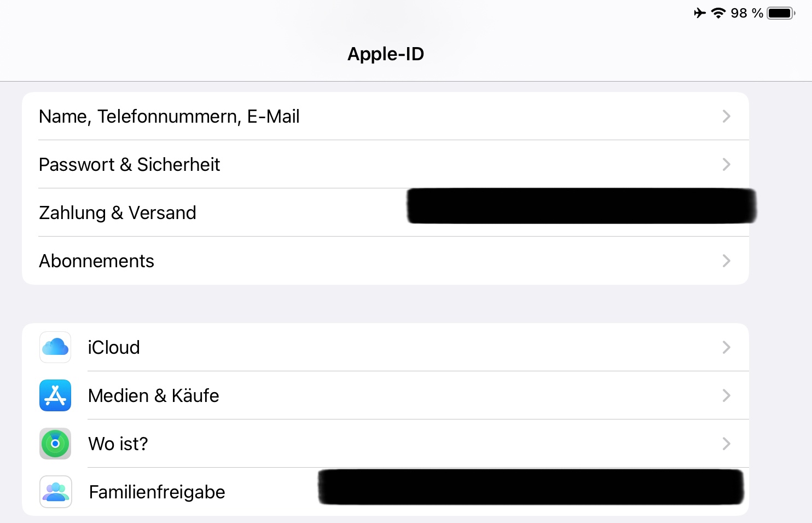Viewport: 812px width, 523px height.
Task: Tap the Name, Telefonnummern, E-Mail label
Action: pos(170,116)
